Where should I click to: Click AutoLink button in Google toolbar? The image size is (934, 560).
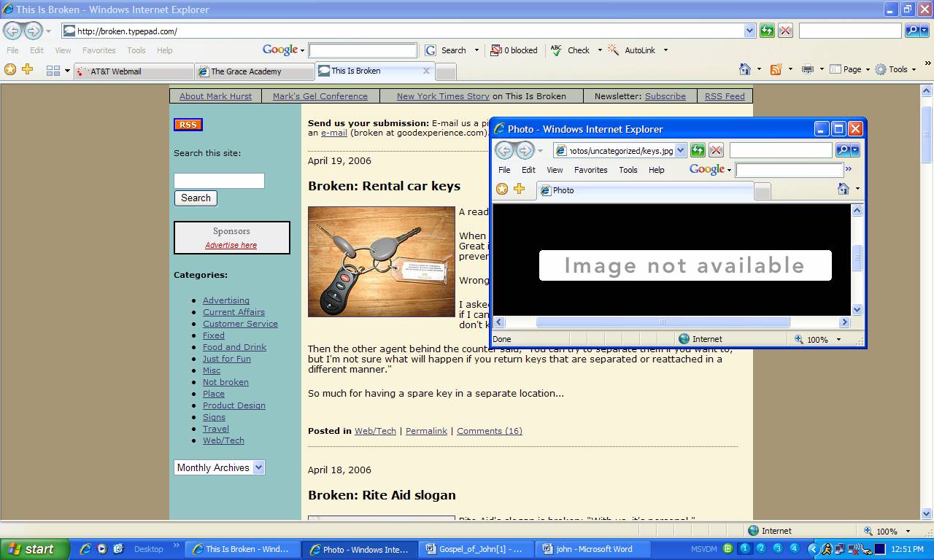click(632, 50)
